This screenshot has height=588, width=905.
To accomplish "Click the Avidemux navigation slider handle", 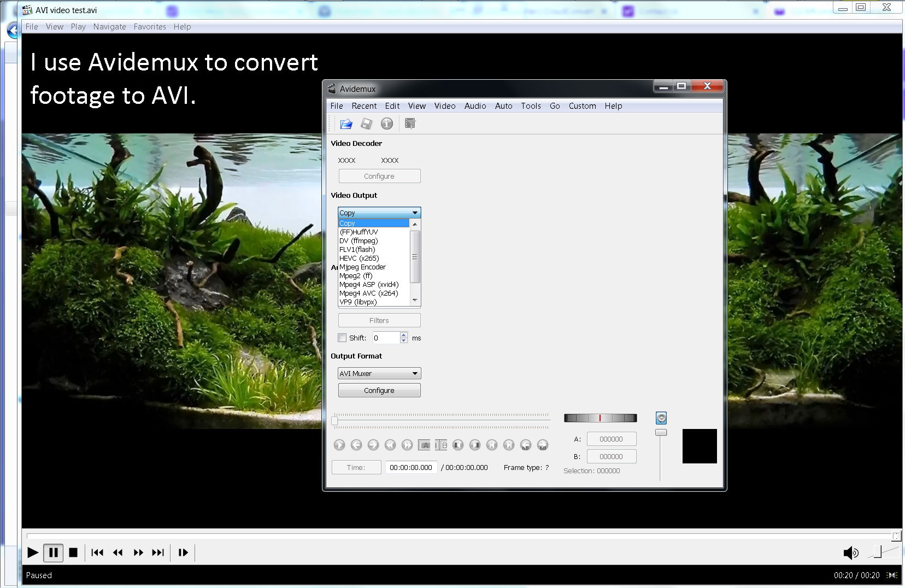I will (x=334, y=421).
